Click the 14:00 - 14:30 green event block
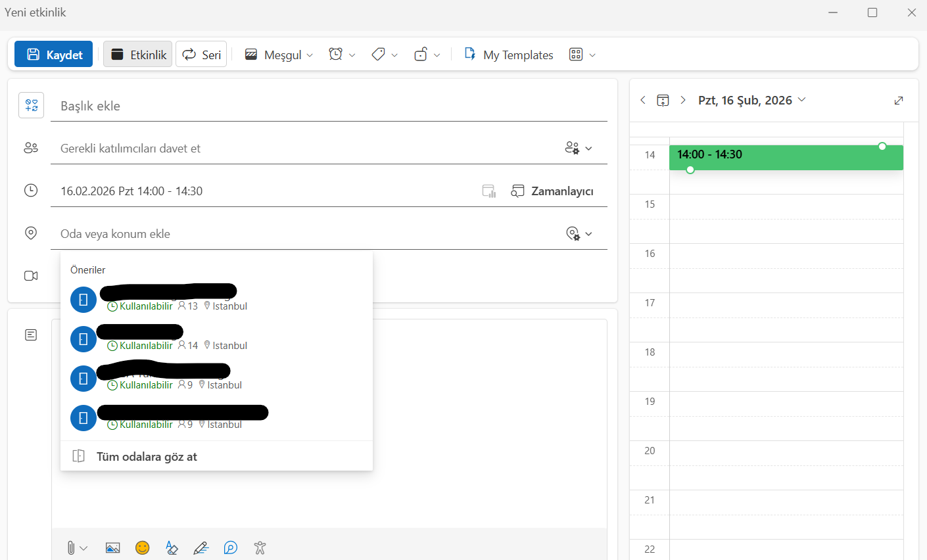Screen dimensions: 927x560 [786, 158]
